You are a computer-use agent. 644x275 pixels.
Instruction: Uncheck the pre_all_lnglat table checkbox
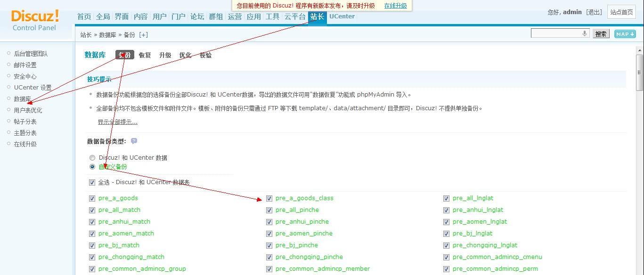coord(446,198)
